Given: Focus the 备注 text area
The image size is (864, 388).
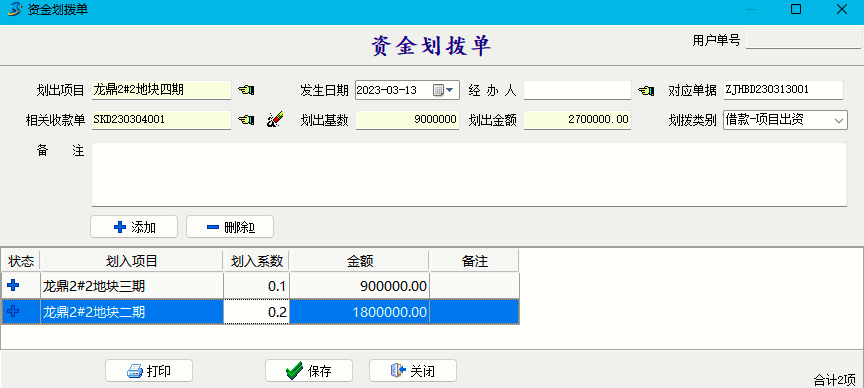Looking at the screenshot, I should [469, 175].
